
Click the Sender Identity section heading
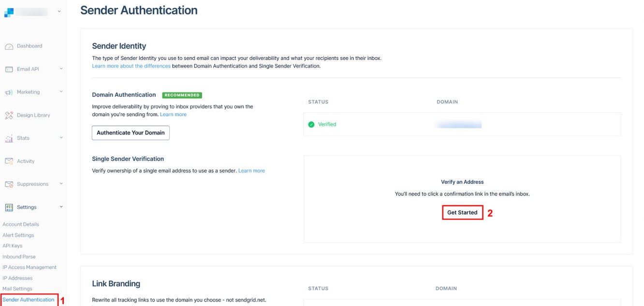tap(119, 46)
